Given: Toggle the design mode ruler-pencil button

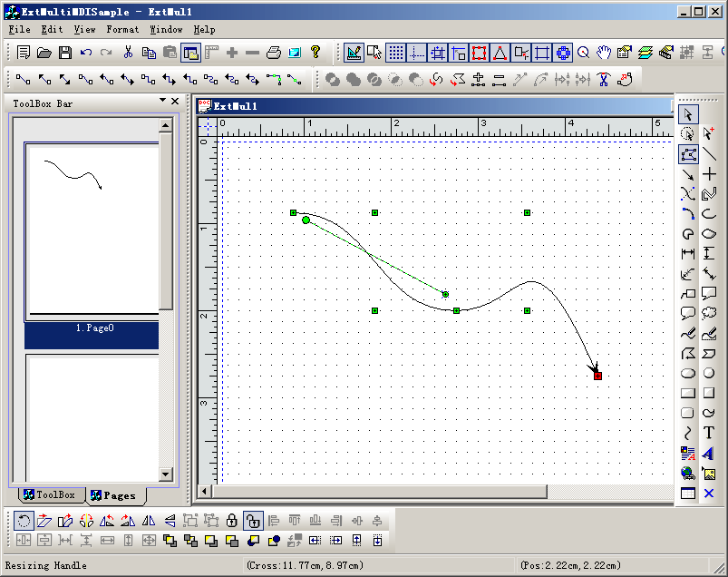Looking at the screenshot, I should (x=354, y=53).
